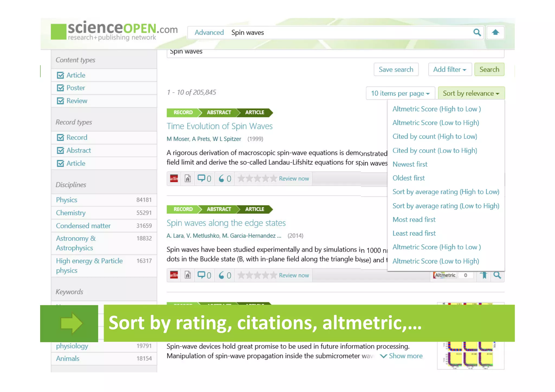Click magnifier icon in second result's toolbar
This screenshot has height=392, width=555.
coord(497,275)
